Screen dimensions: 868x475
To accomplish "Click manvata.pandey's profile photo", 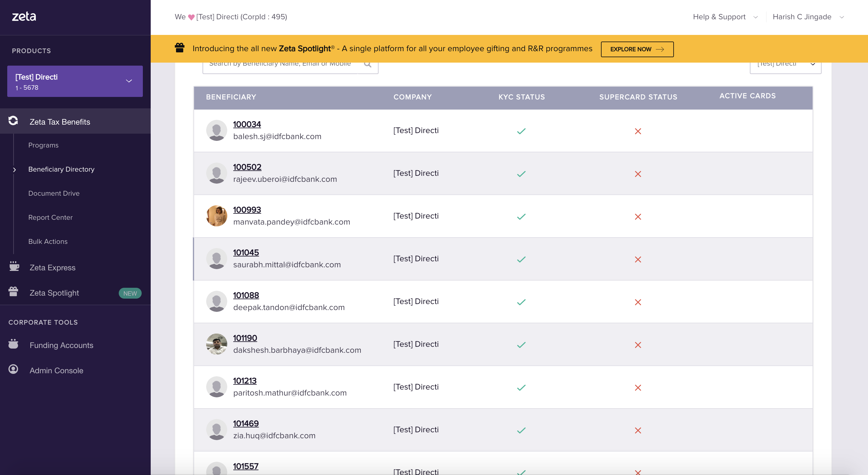I will pos(216,216).
